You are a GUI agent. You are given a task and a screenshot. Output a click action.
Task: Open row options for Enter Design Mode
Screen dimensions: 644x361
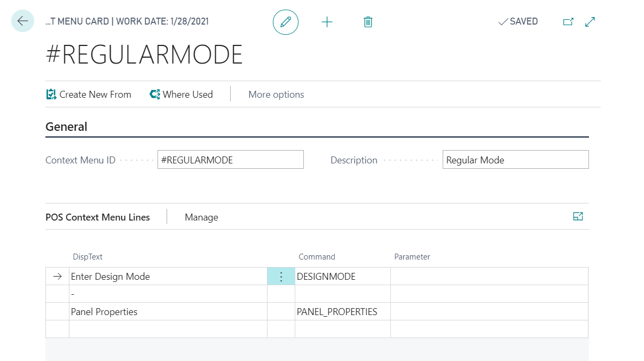281,277
